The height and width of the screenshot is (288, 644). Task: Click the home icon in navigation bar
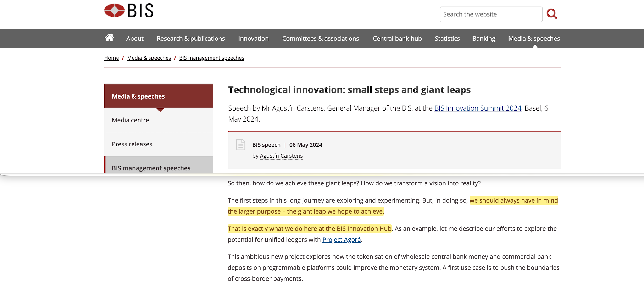point(109,38)
